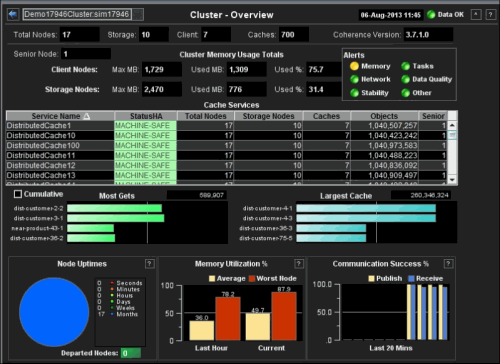Click the blue back arrow icon

click(13, 14)
